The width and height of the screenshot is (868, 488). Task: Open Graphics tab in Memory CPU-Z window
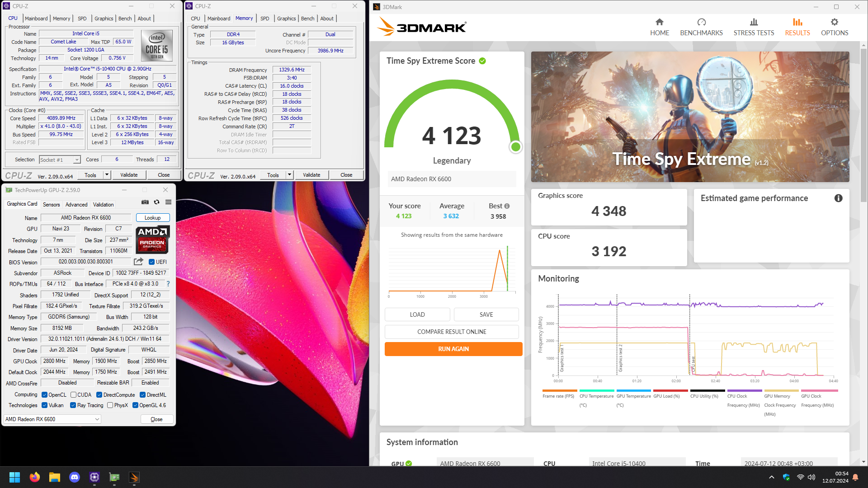(x=287, y=19)
